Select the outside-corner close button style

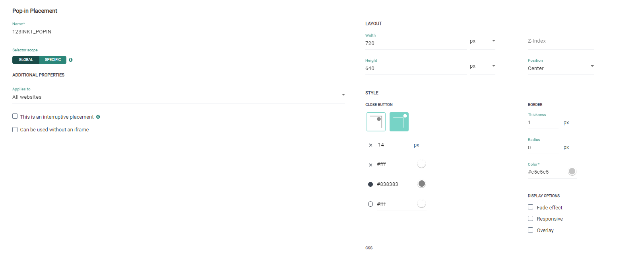coord(399,122)
